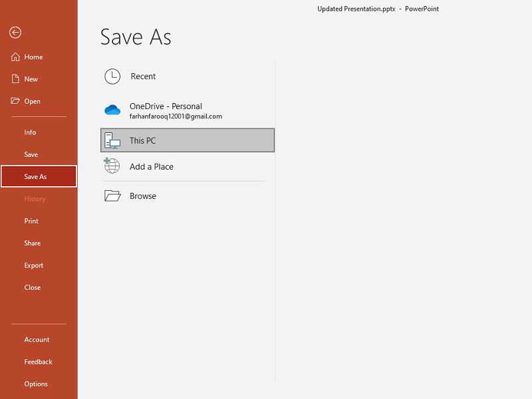This screenshot has width=532, height=399.
Task: Click the Recent clock icon
Action: coord(112,76)
